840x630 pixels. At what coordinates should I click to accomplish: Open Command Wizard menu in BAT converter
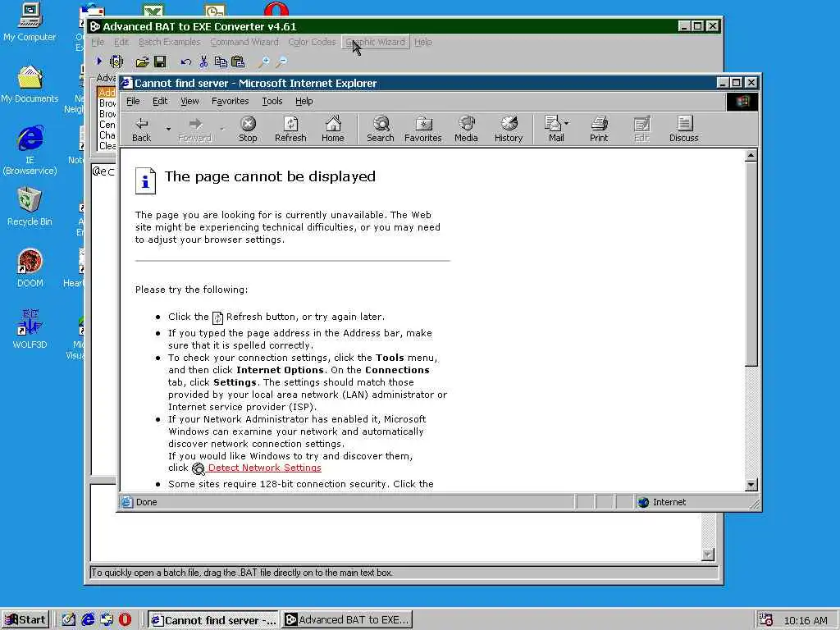coord(244,42)
